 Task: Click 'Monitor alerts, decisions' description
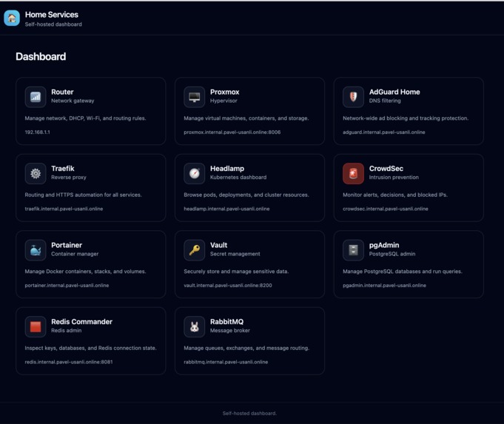[x=395, y=195]
